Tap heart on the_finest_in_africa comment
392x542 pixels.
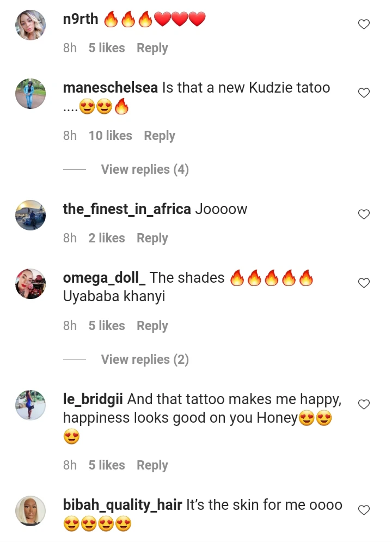(364, 214)
